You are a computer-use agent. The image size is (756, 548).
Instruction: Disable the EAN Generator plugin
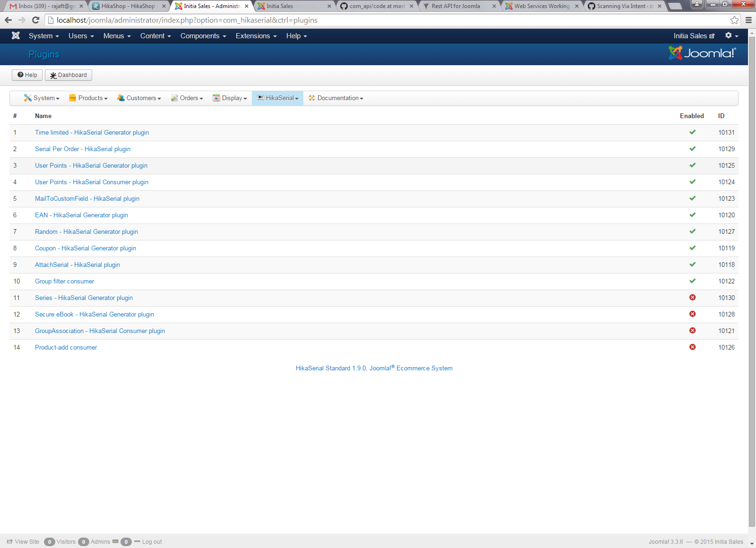692,215
